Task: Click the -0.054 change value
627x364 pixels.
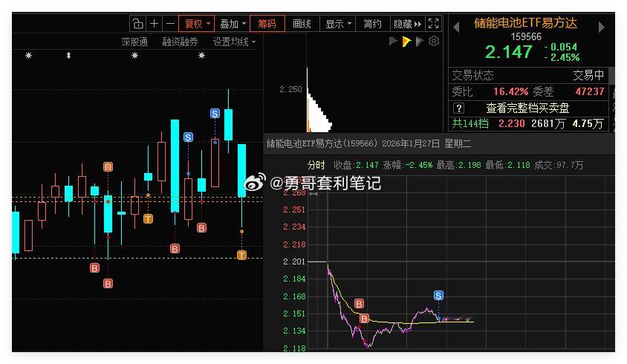Action: (x=561, y=47)
